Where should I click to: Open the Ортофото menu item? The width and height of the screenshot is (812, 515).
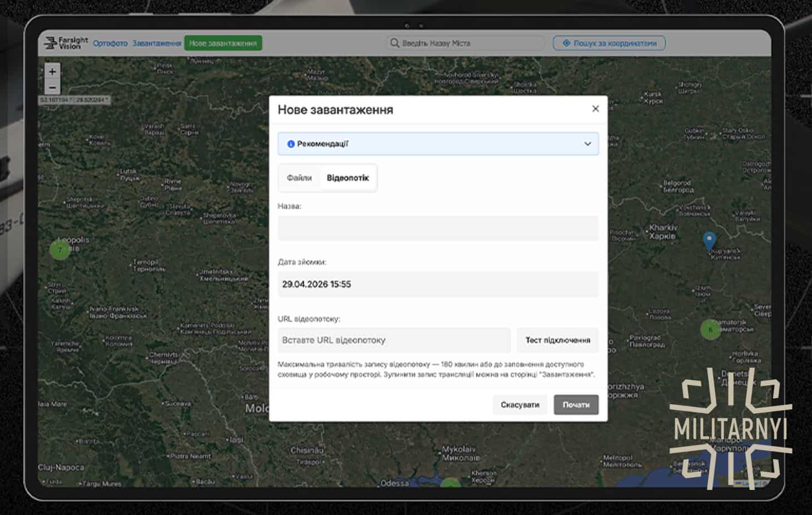click(110, 43)
